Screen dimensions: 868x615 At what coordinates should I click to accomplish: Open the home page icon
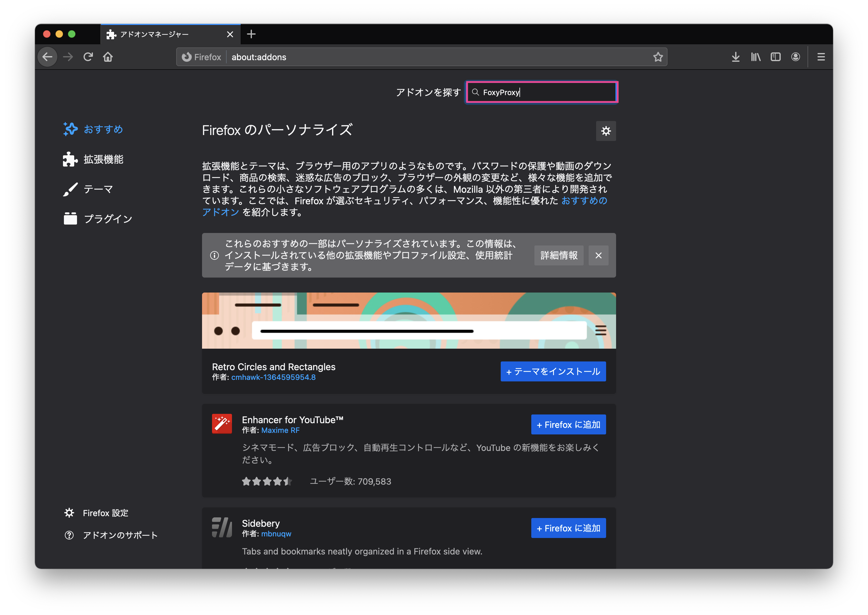click(x=108, y=57)
